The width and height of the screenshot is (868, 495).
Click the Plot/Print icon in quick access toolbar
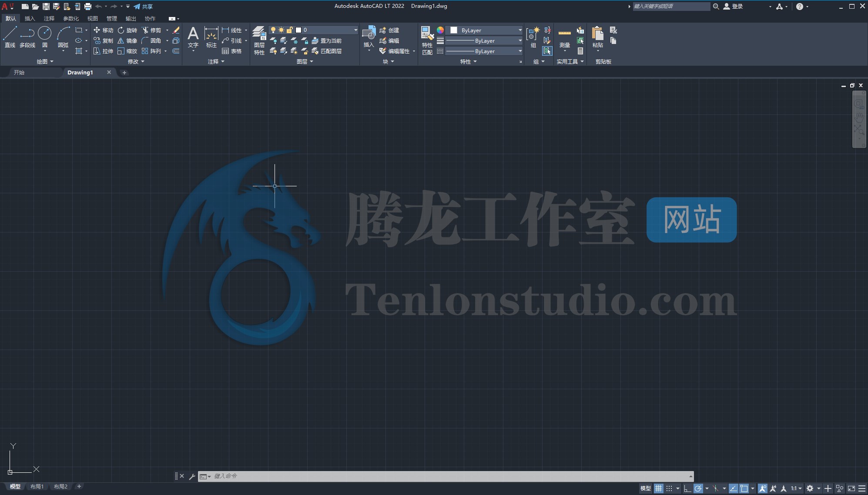point(87,7)
